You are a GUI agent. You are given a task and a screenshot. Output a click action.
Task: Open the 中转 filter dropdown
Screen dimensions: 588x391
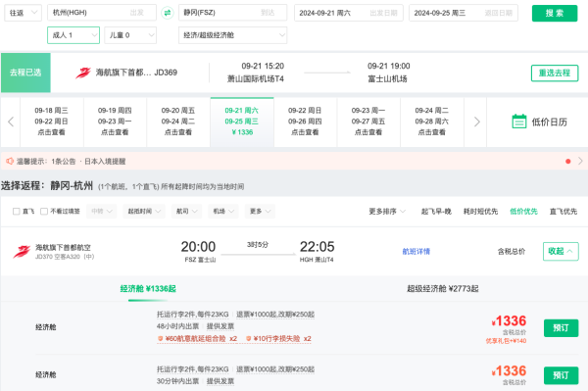point(102,212)
